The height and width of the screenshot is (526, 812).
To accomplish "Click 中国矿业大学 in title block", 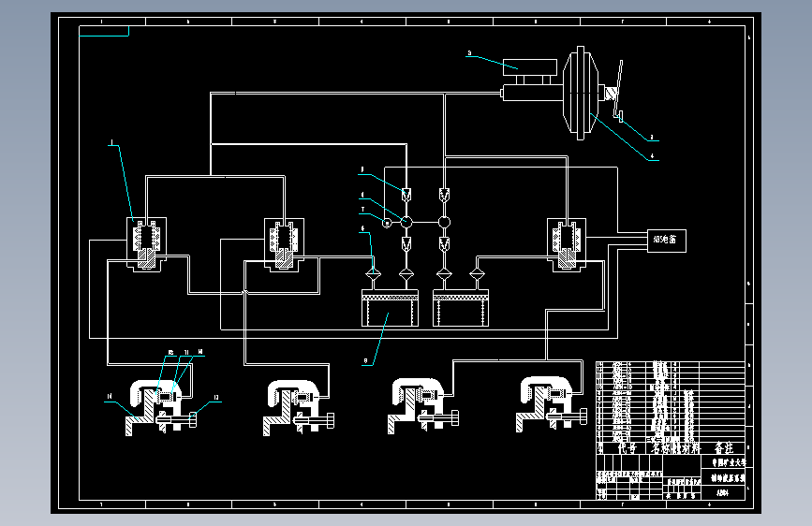I will click(x=729, y=462).
